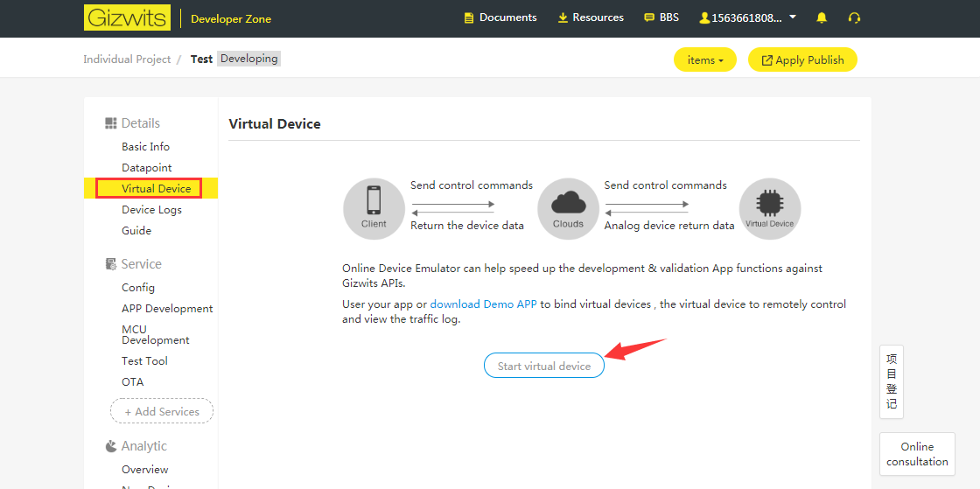Click the user account avatar icon

click(x=704, y=18)
